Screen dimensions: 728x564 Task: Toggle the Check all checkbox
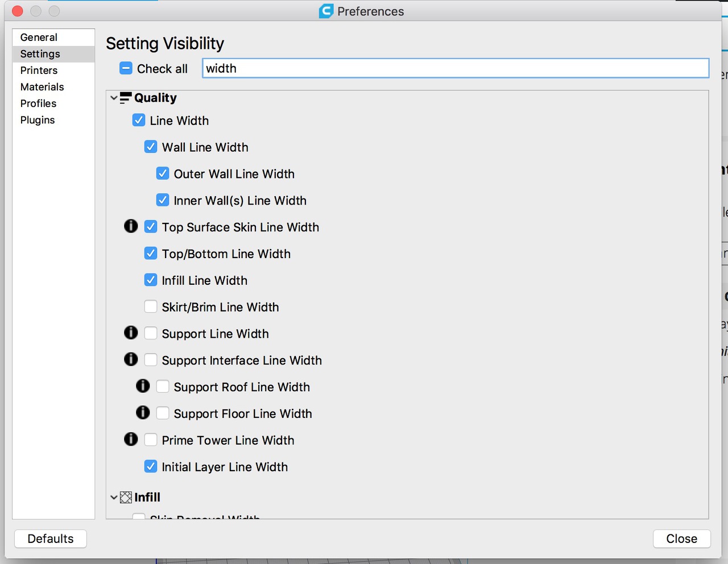(x=126, y=68)
